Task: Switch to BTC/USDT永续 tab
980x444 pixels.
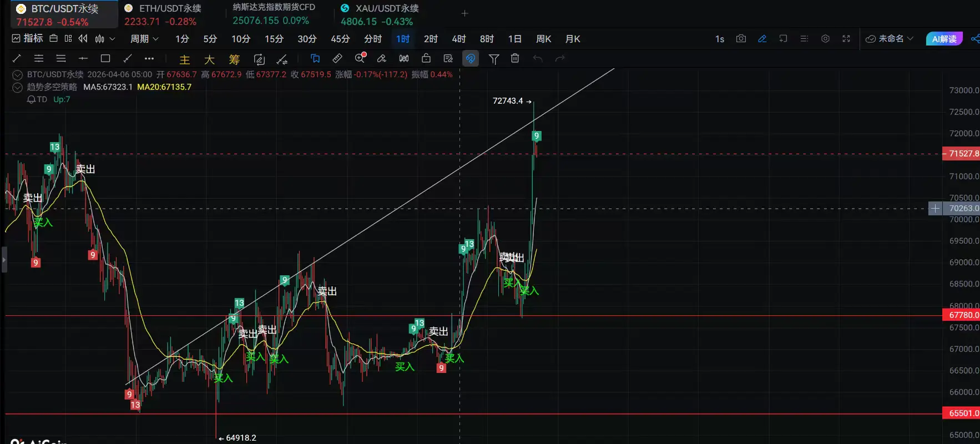Action: pyautogui.click(x=64, y=14)
